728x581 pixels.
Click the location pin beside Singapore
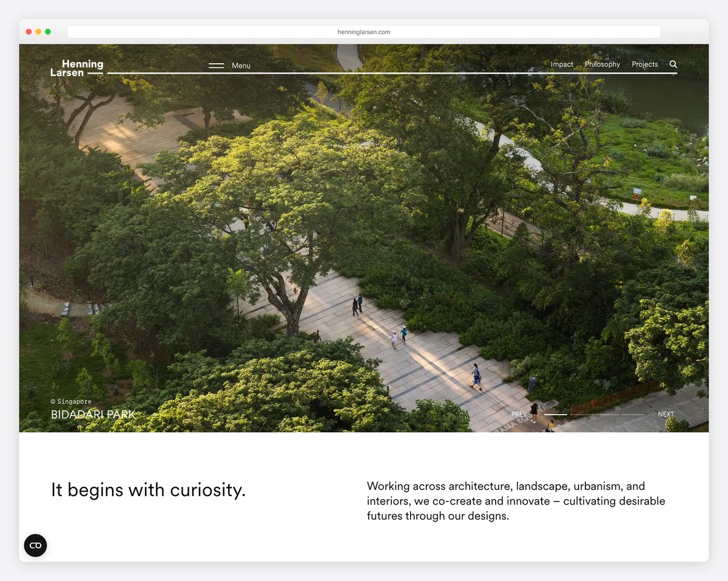point(53,401)
